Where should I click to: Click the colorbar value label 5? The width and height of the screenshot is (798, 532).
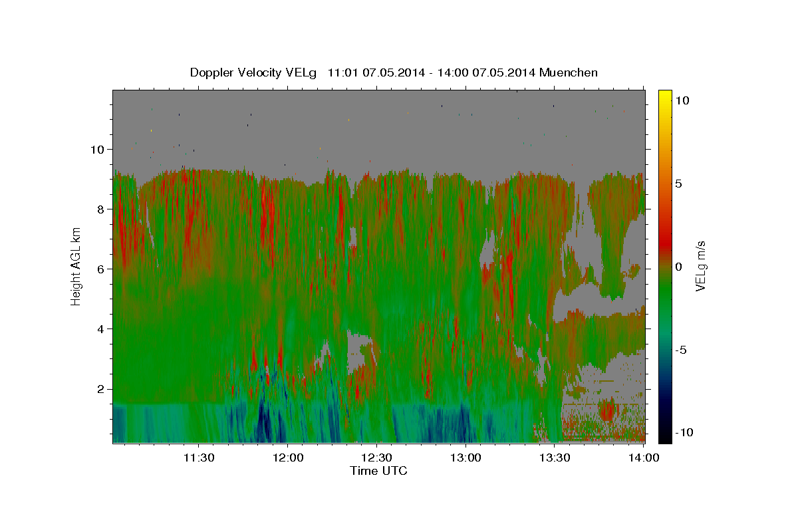679,184
